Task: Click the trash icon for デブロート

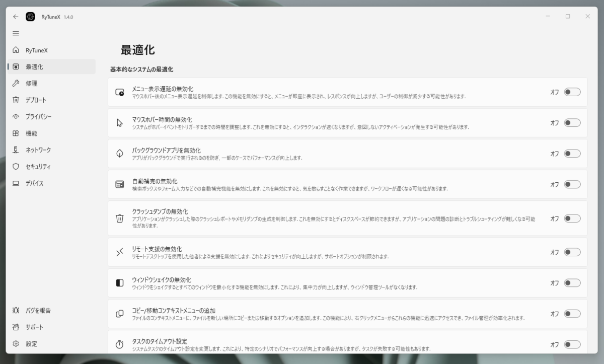Action: click(16, 100)
